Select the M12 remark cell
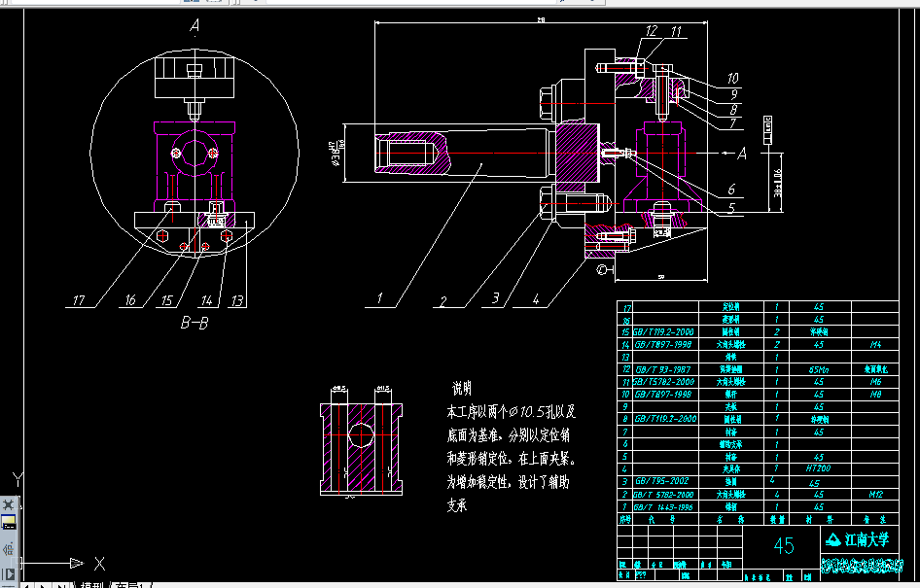 (875, 495)
